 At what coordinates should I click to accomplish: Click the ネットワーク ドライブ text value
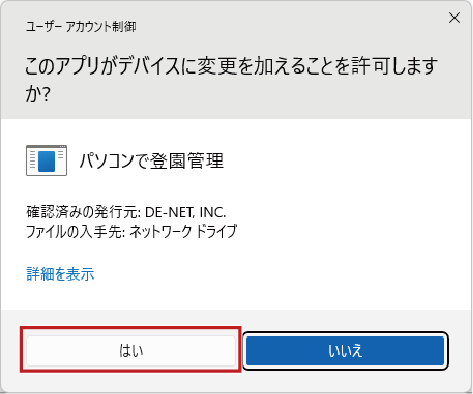tap(183, 231)
